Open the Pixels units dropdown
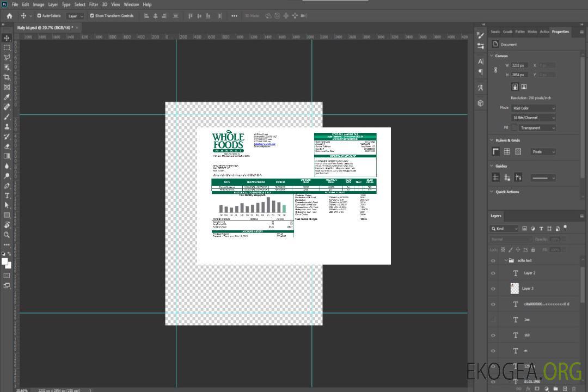The width and height of the screenshot is (588, 392). click(543, 152)
